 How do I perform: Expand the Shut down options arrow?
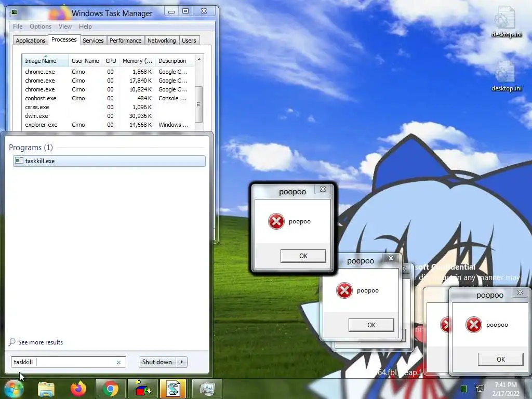point(182,362)
